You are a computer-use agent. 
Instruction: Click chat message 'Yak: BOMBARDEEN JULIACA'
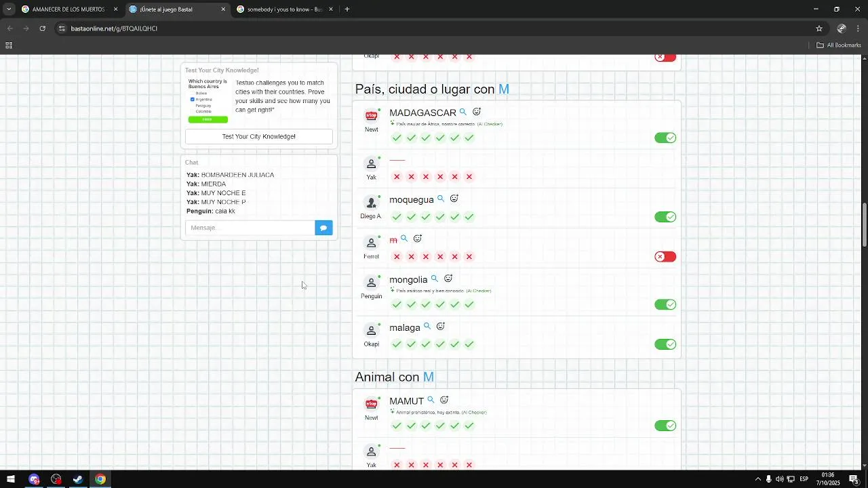coord(231,175)
